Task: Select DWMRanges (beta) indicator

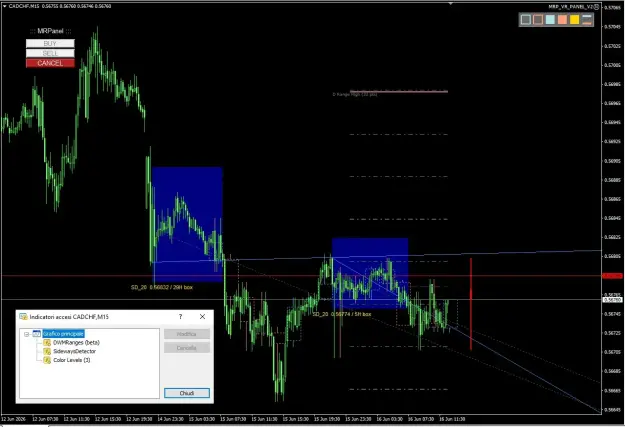Action: 76,342
